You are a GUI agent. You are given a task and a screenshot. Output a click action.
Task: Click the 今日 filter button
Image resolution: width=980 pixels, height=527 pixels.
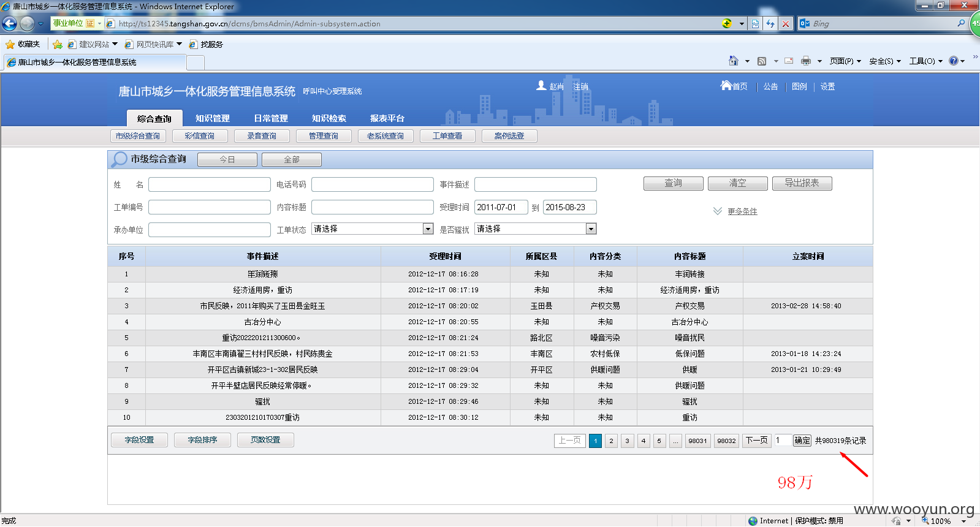pyautogui.click(x=227, y=159)
